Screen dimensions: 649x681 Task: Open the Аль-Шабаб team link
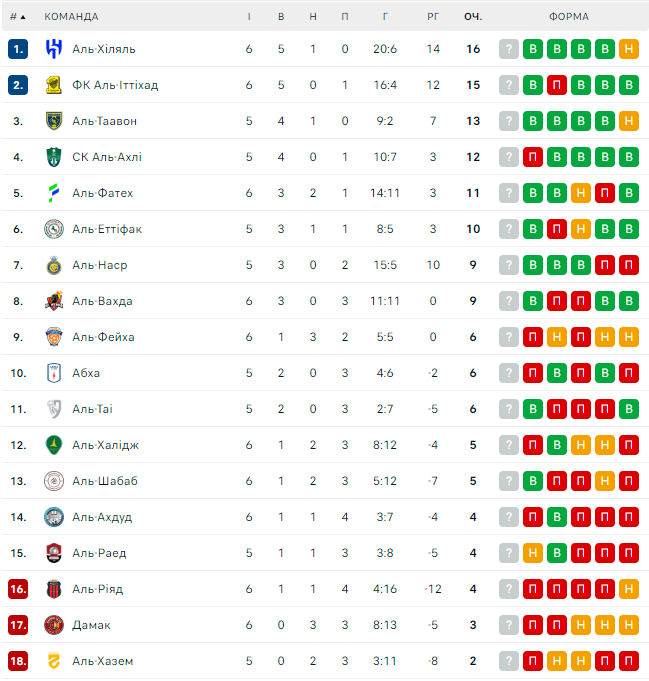click(x=105, y=481)
